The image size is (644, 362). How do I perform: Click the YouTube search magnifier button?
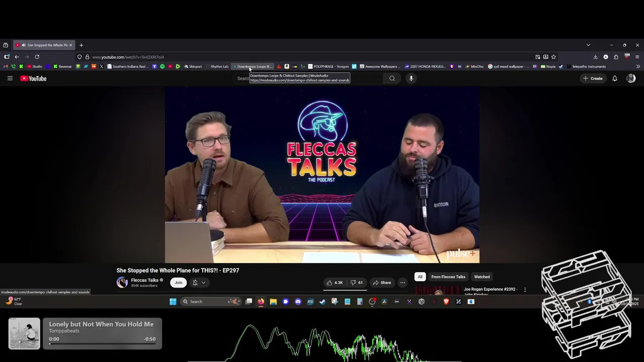click(392, 78)
